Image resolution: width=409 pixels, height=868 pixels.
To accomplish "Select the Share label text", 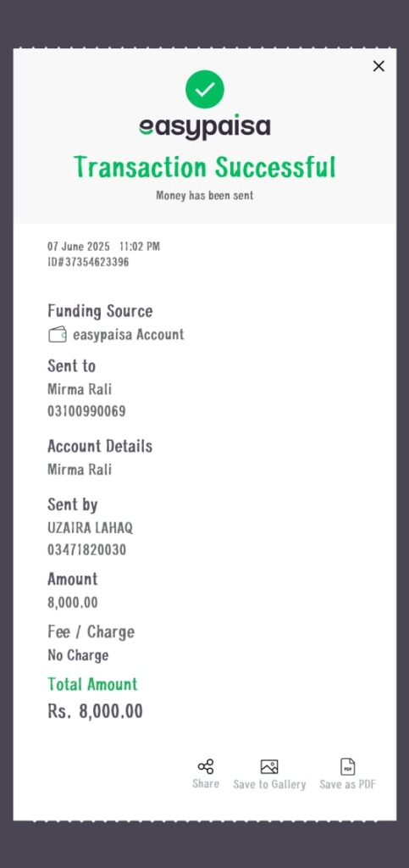I will coord(206,784).
